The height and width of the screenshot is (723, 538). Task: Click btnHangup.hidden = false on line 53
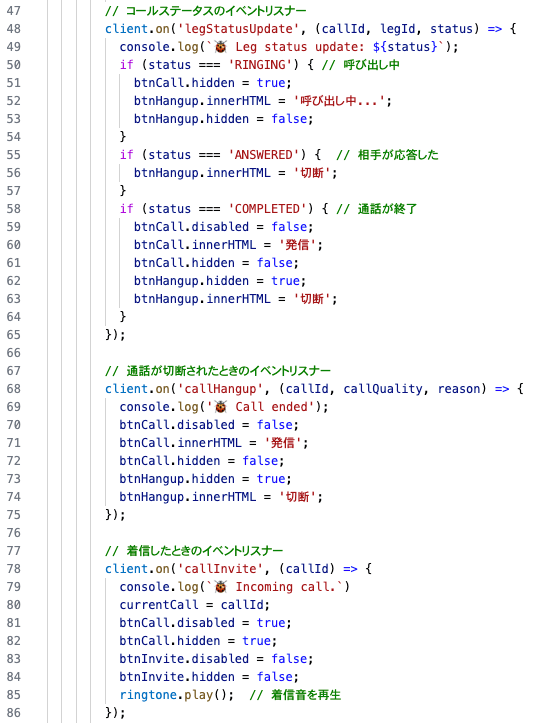(224, 119)
